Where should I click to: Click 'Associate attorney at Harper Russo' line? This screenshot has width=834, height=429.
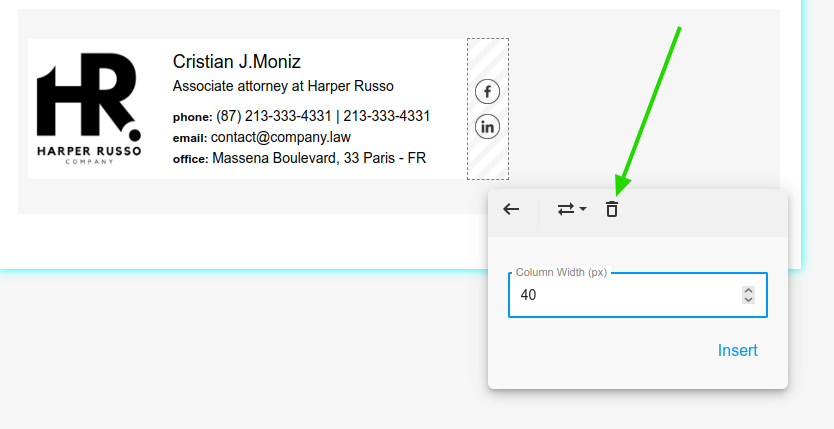coord(283,86)
